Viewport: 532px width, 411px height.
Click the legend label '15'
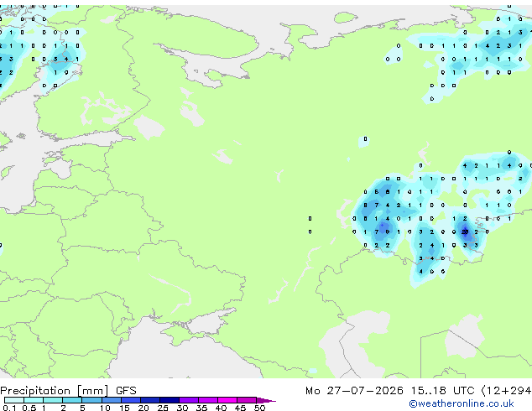tap(124, 408)
